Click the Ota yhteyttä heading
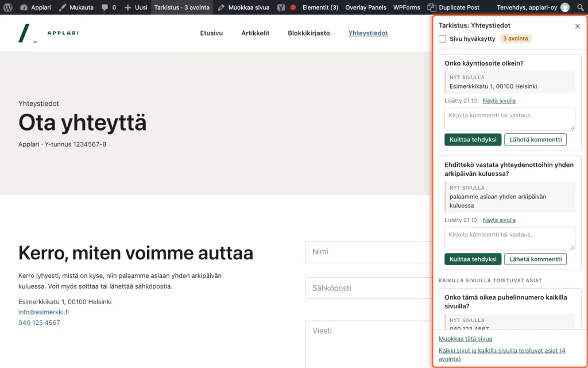Viewport: 588px width, 368px height. (83, 123)
